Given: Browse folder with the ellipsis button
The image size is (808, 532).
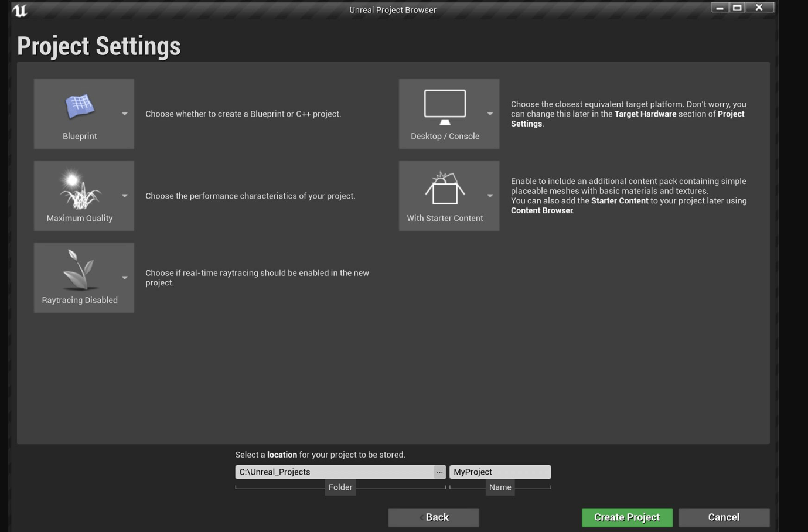Looking at the screenshot, I should pos(439,472).
